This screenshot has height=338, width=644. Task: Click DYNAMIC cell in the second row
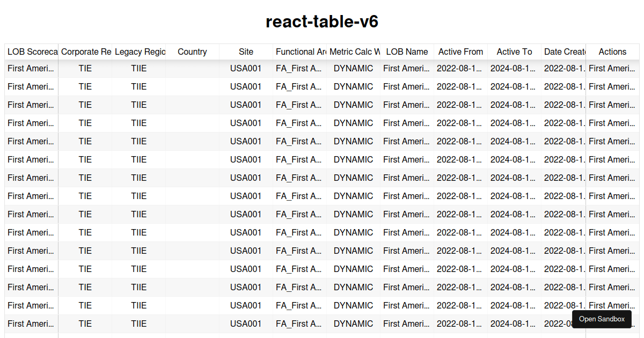(354, 86)
